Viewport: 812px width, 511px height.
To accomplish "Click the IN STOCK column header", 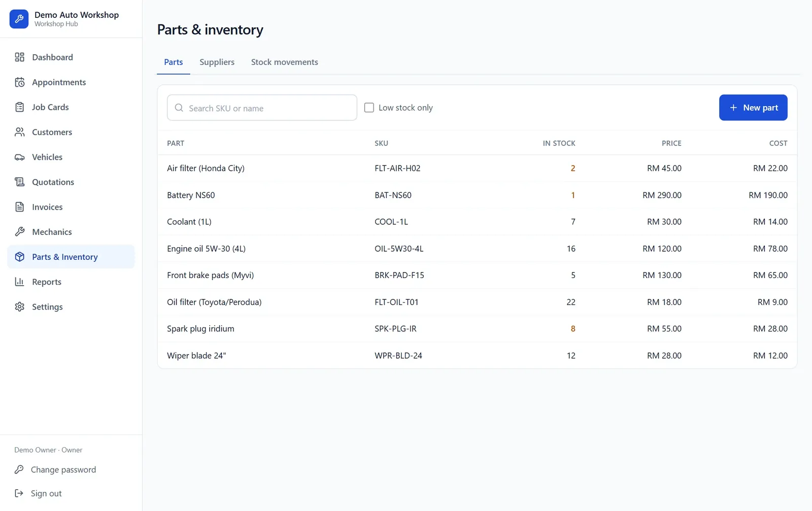I will coord(559,143).
